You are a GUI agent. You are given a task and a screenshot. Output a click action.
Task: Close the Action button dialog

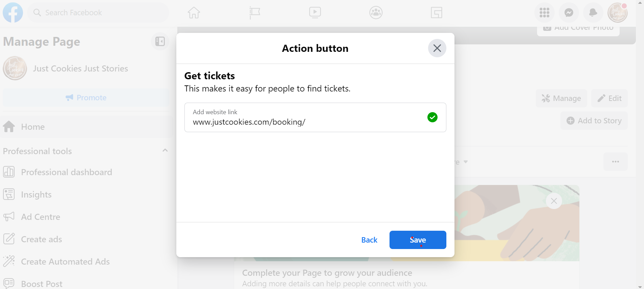(437, 48)
